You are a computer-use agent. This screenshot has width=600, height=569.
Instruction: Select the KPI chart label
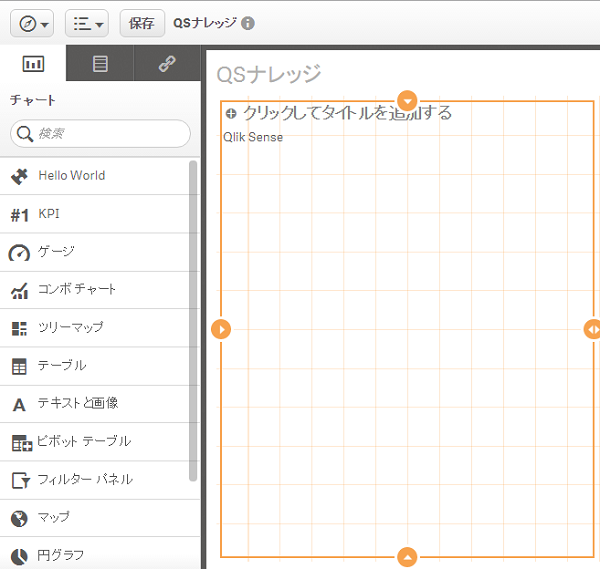coord(49,214)
